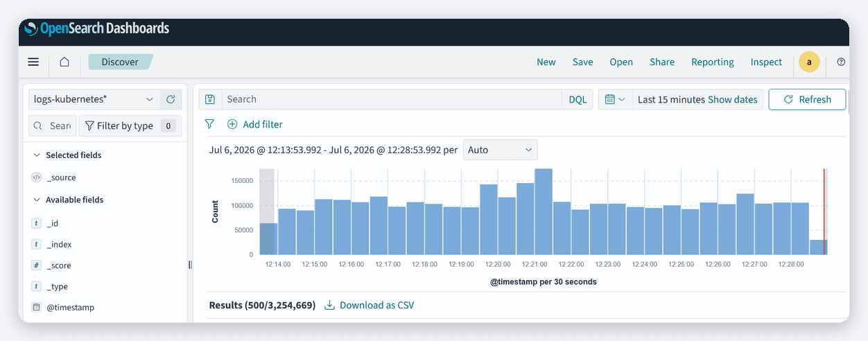Click the _score number type icon
868x341 pixels.
click(x=37, y=265)
